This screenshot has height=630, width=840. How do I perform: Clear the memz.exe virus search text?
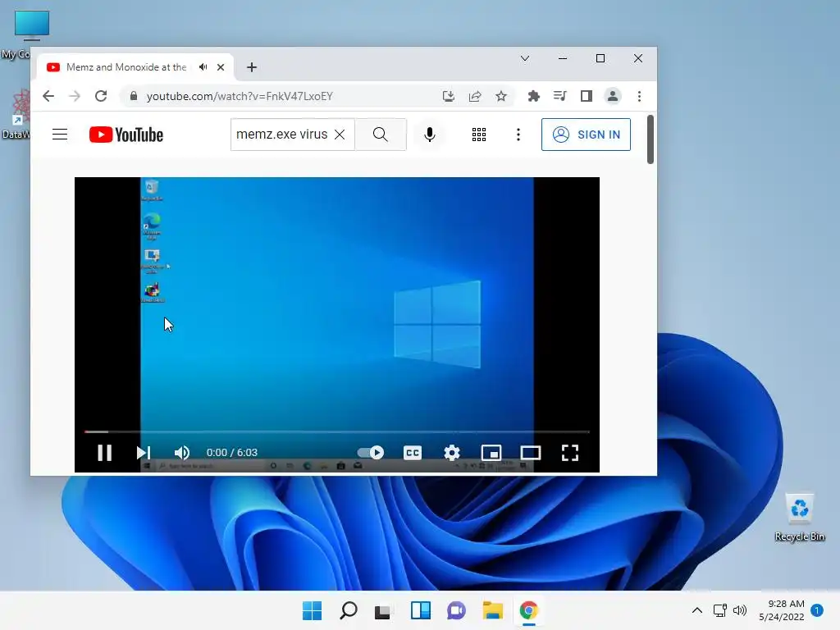point(340,135)
